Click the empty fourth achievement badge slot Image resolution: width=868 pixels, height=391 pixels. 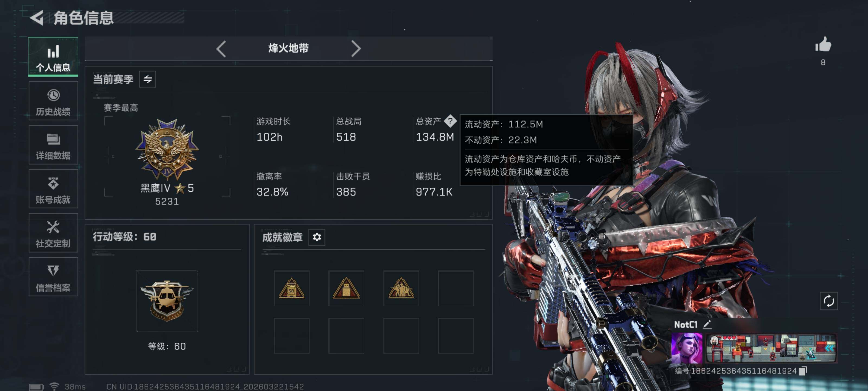coord(456,288)
